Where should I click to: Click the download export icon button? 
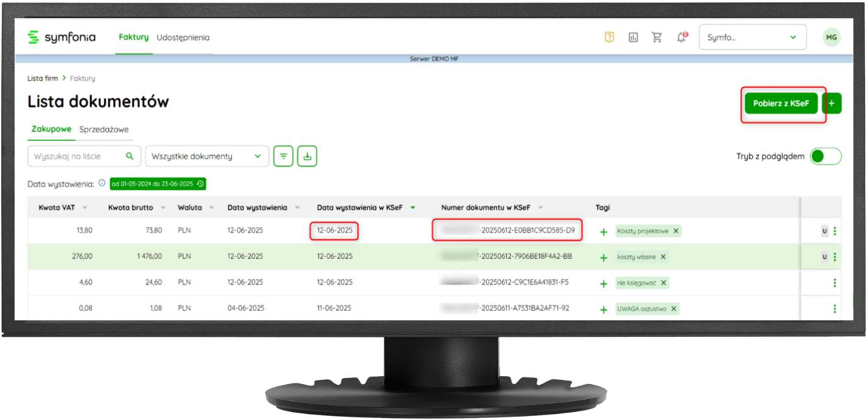(x=307, y=156)
